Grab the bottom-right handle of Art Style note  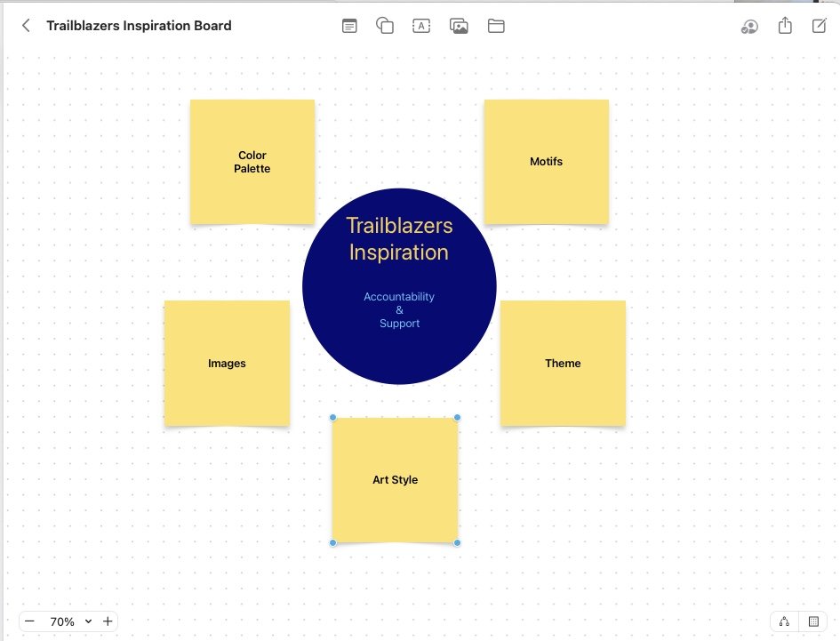click(457, 543)
